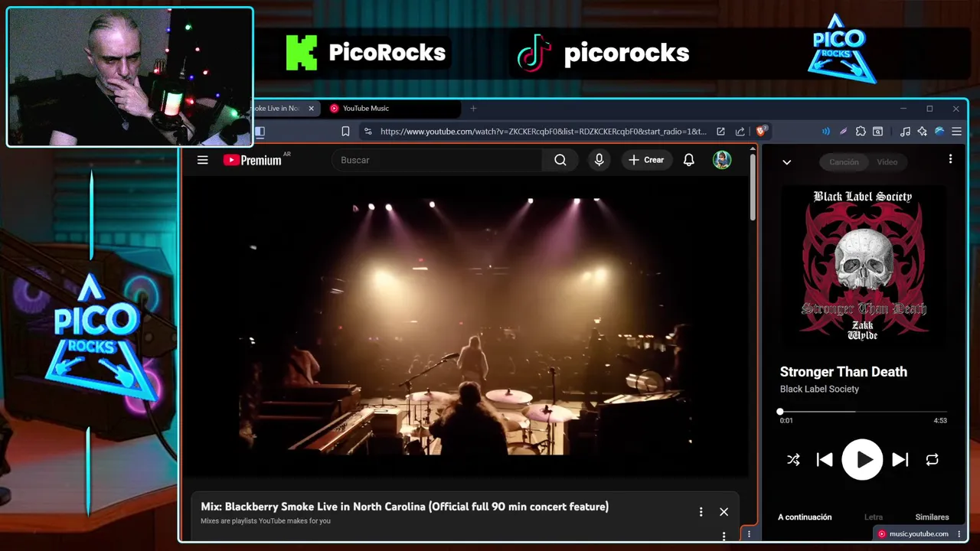Open Mix playlist three-dot options
Screen dimensions: 980x551
(x=701, y=512)
